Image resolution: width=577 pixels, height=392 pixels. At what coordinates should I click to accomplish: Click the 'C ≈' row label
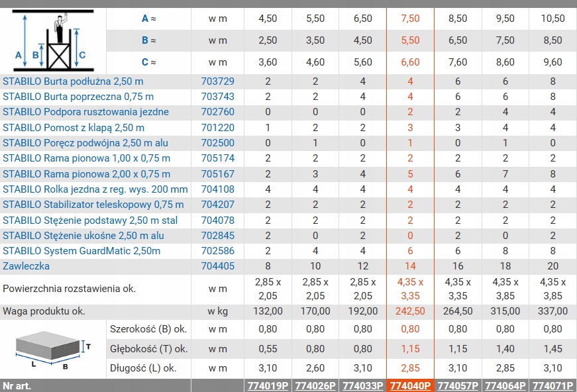149,62
